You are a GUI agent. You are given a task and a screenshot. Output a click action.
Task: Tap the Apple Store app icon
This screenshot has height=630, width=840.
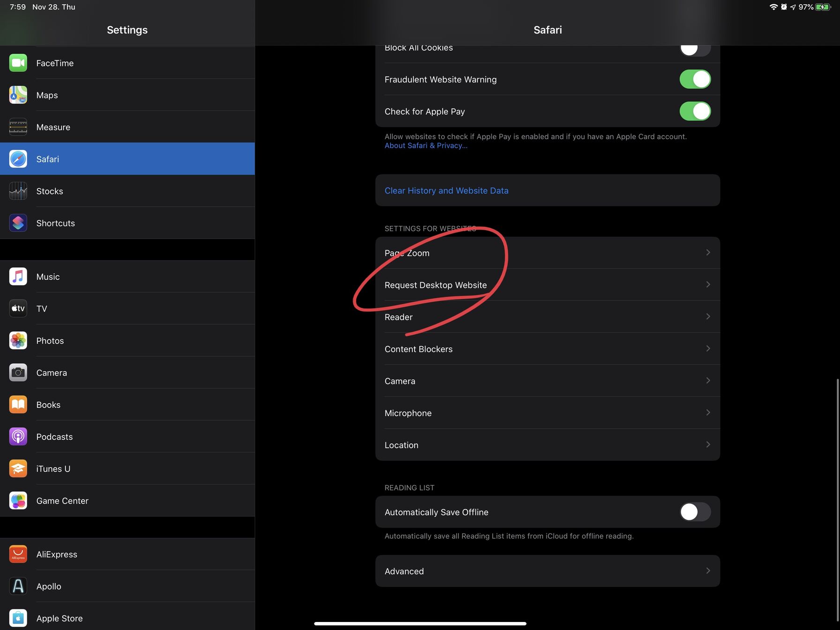(x=18, y=618)
